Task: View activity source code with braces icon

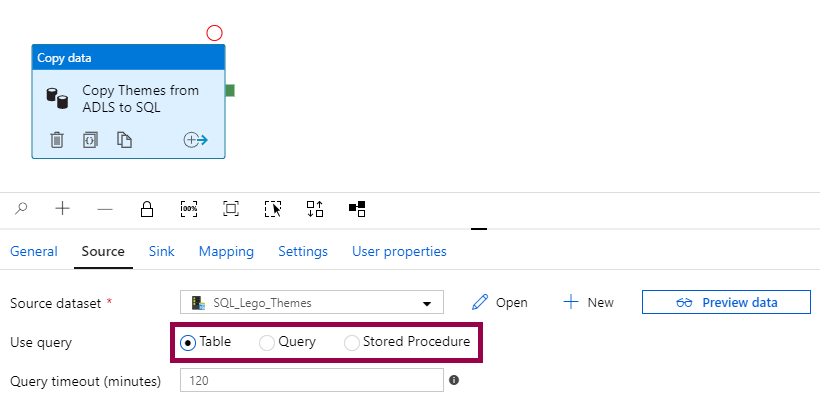Action: (x=90, y=140)
